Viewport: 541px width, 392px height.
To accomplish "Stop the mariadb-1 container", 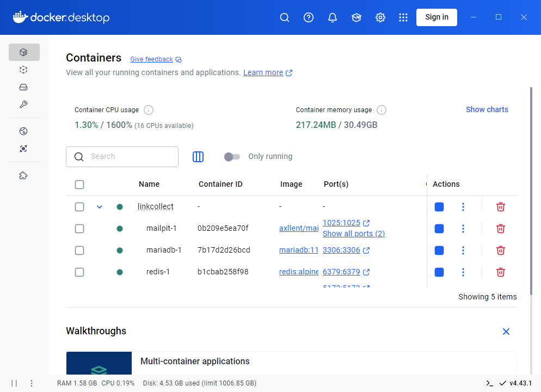I will pyautogui.click(x=439, y=250).
